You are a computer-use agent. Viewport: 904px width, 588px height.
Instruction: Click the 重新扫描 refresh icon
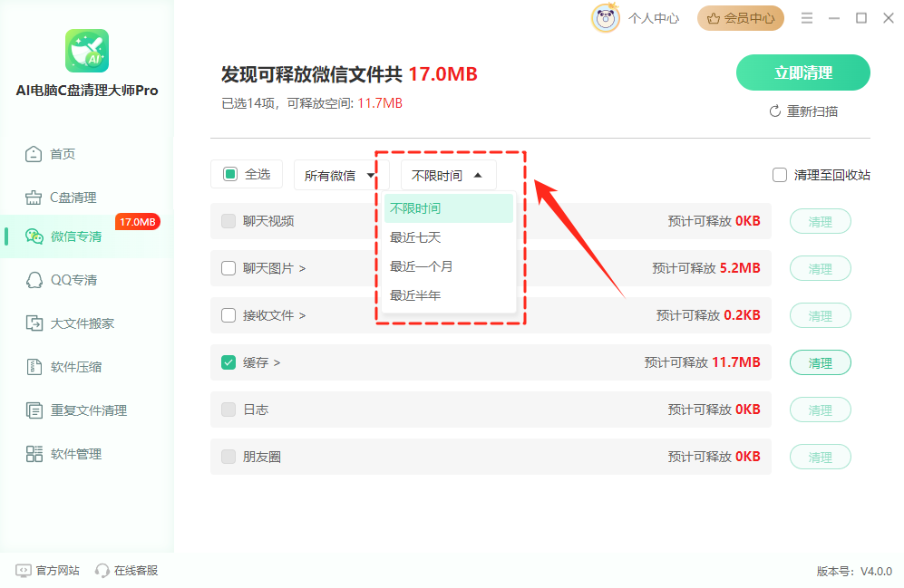[x=775, y=111]
